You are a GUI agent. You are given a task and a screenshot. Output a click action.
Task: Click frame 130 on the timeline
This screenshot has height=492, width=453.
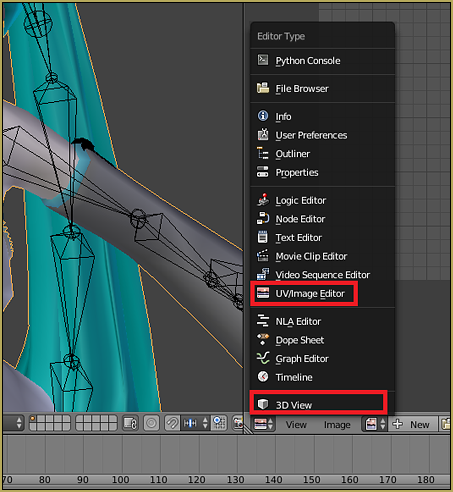(235, 480)
